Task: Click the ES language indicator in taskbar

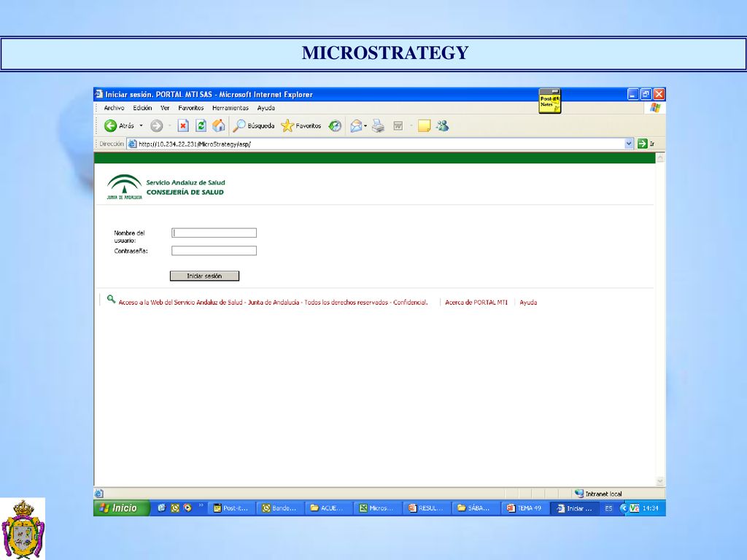Action: click(608, 508)
